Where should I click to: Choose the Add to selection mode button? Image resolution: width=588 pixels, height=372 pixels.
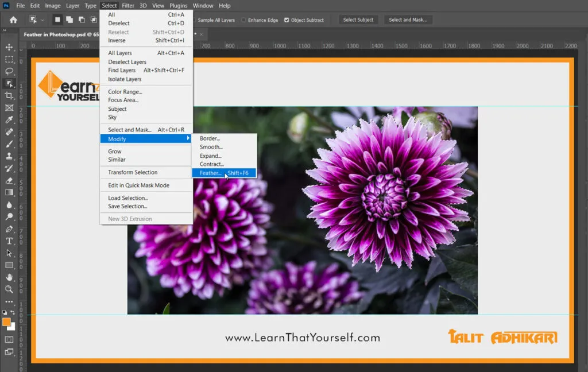69,20
